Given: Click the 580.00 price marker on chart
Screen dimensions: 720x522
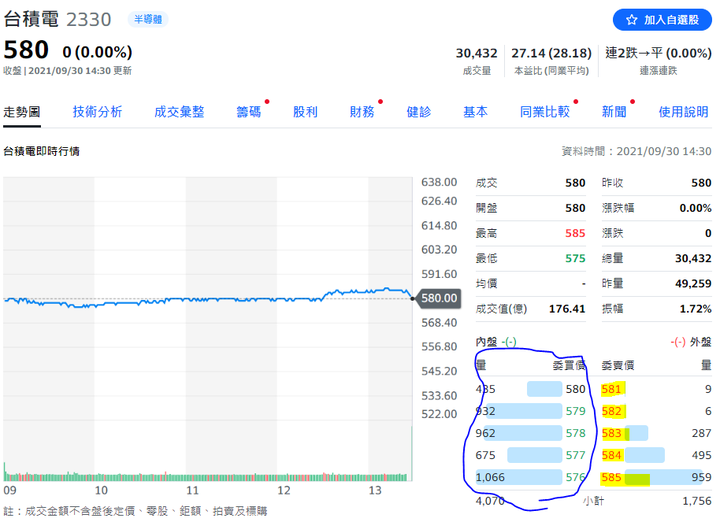Looking at the screenshot, I should click(439, 298).
